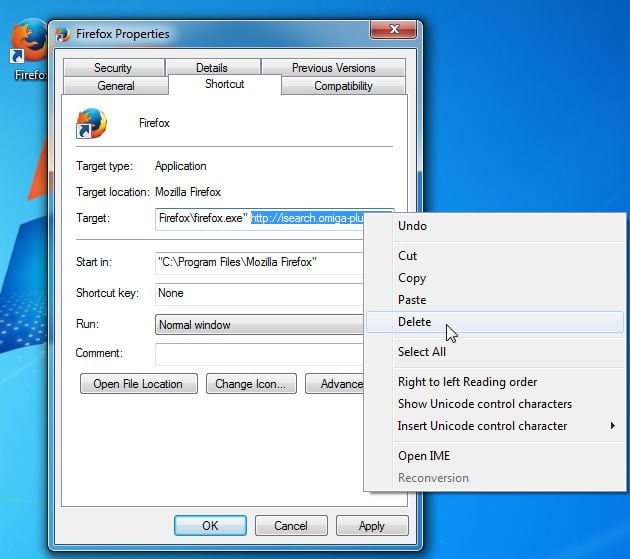Click the empty Comment input field
Image resolution: width=630 pixels, height=559 pixels.
259,354
